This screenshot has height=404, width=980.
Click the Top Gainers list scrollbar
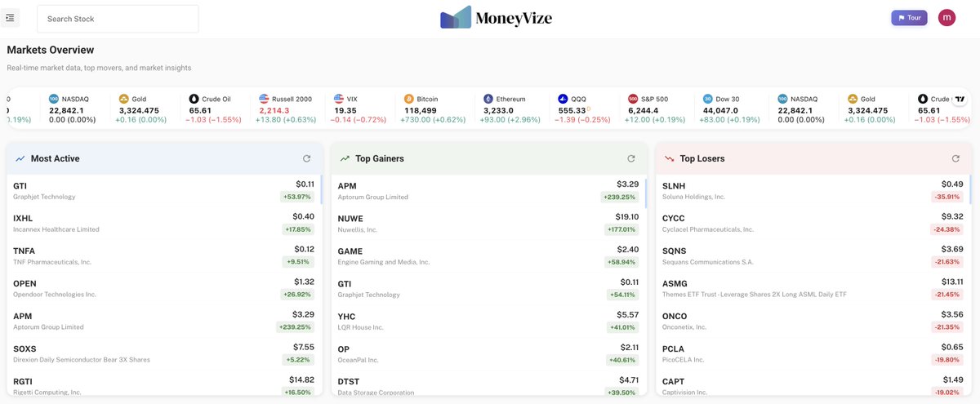tap(646, 192)
